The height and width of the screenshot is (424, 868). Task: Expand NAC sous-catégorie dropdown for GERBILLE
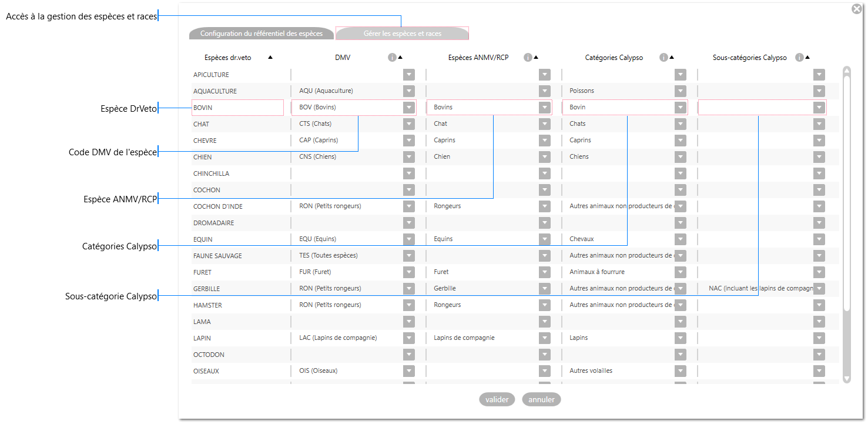819,289
